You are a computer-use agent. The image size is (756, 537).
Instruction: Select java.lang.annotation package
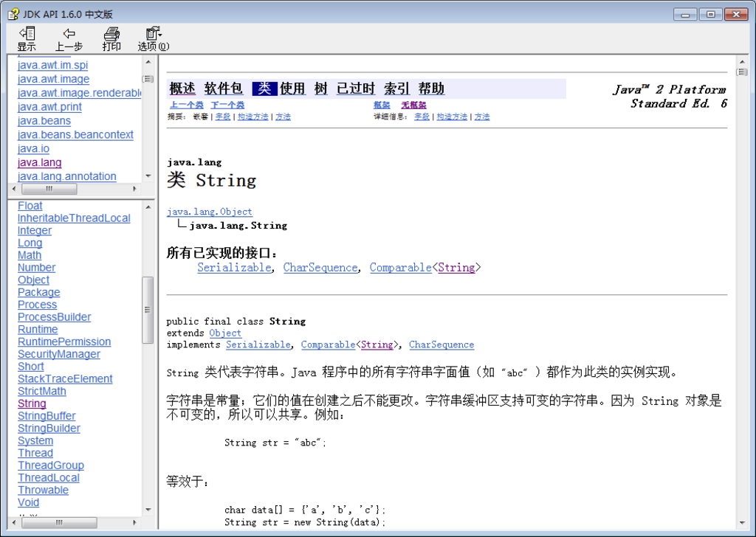click(66, 177)
